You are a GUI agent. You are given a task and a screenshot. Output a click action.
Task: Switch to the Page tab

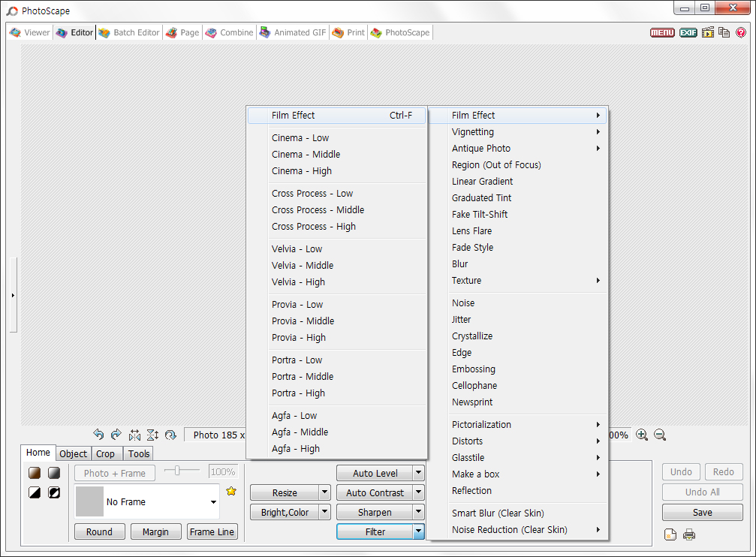point(182,32)
